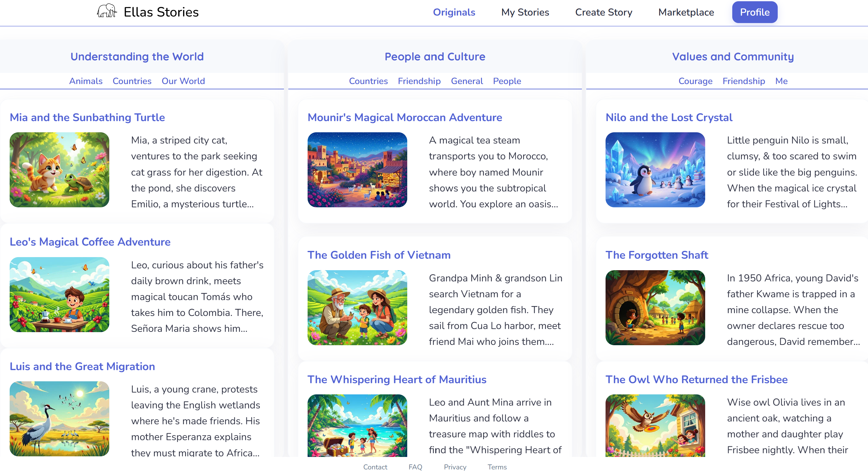
Task: Open the My Stories tab
Action: (x=525, y=12)
